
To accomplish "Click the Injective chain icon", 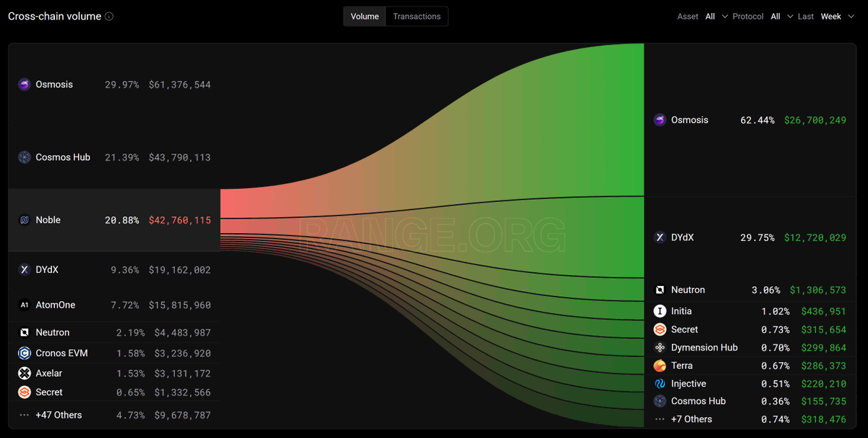I will tap(660, 384).
